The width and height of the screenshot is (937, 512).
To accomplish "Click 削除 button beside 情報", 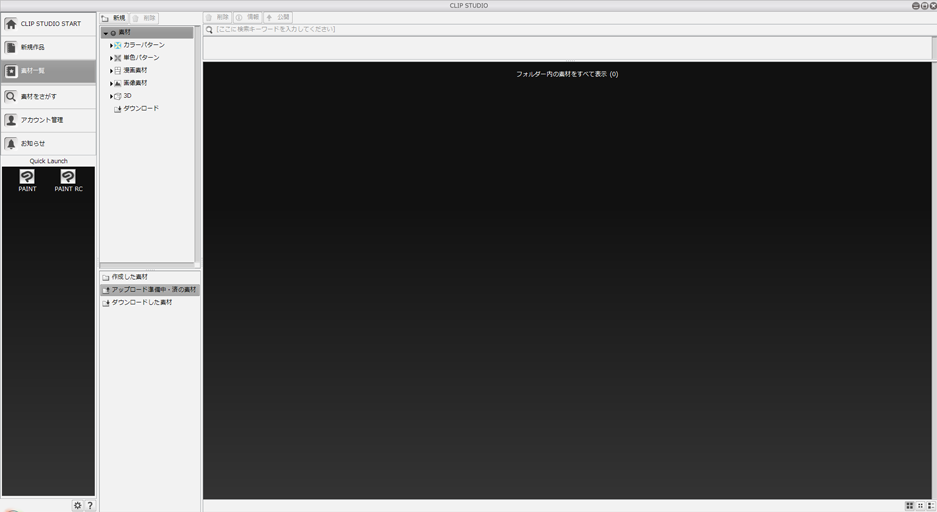I will pyautogui.click(x=217, y=17).
